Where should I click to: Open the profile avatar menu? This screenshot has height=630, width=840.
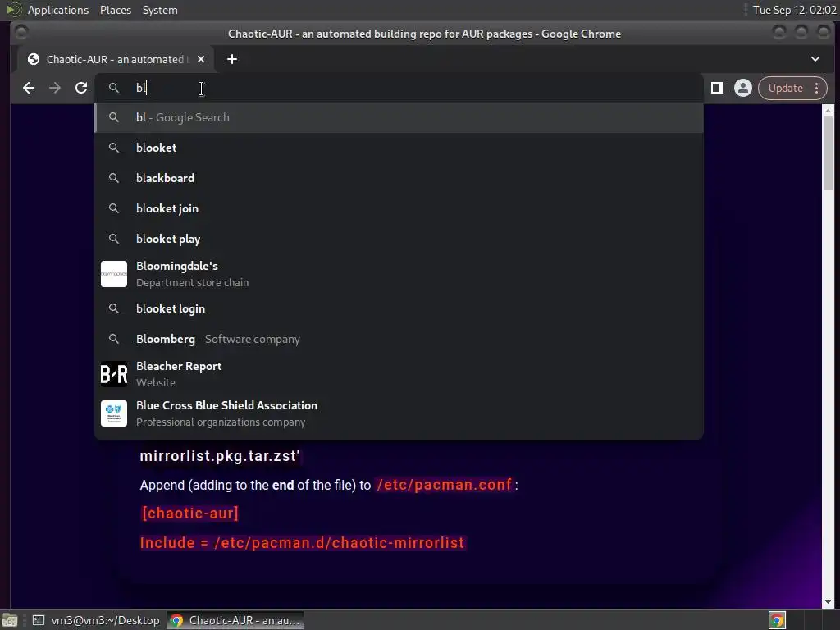click(742, 88)
